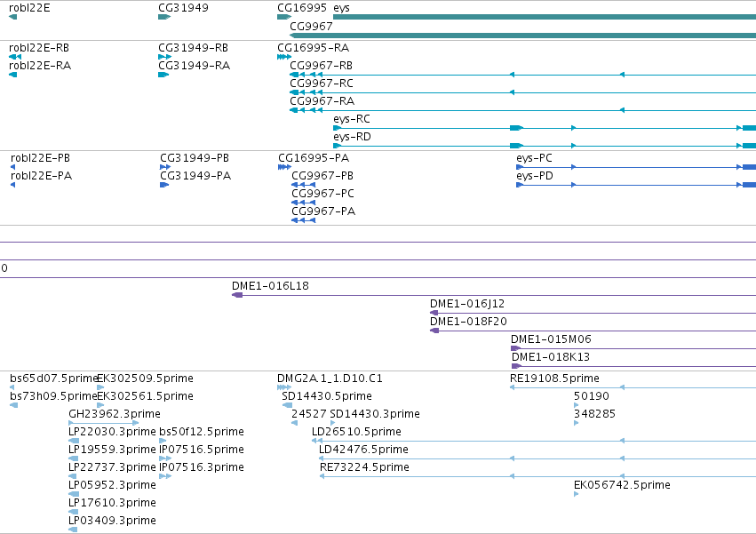Select the 24527 feature label
Image resolution: width=756 pixels, height=534 pixels.
tap(308, 414)
